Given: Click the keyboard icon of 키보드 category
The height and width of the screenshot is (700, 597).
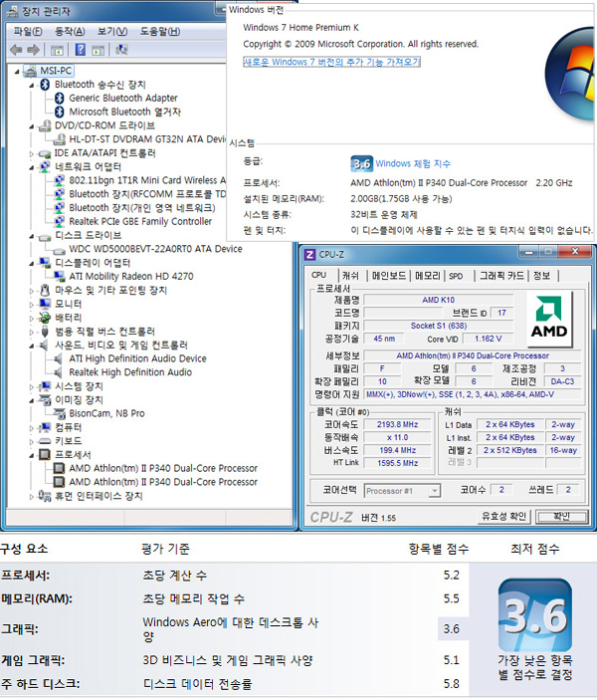Looking at the screenshot, I should pos(45,441).
